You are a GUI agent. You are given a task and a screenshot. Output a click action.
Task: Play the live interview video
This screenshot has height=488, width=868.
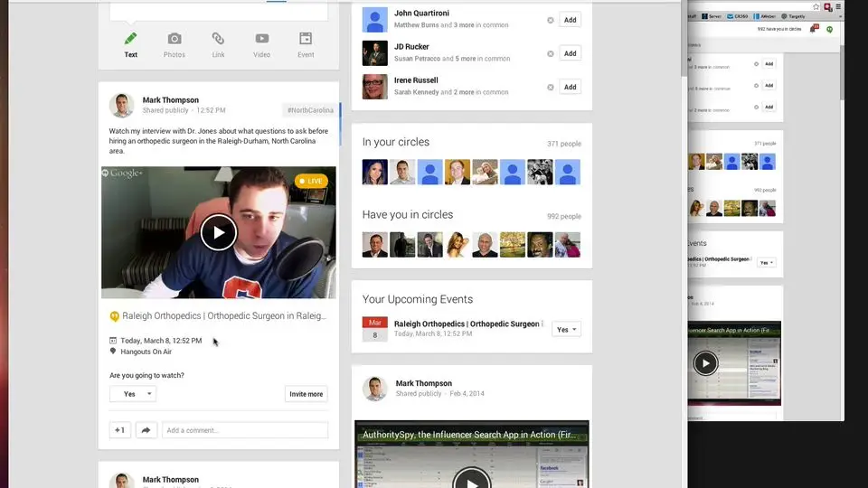[219, 232]
